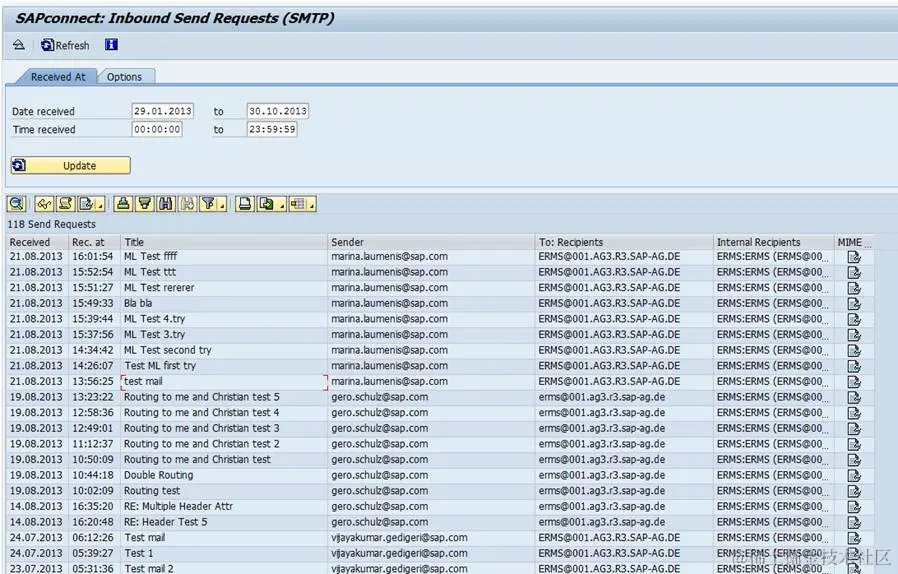This screenshot has height=574, width=898.
Task: Click the document display icon beside scroll icon
Action: (86, 204)
